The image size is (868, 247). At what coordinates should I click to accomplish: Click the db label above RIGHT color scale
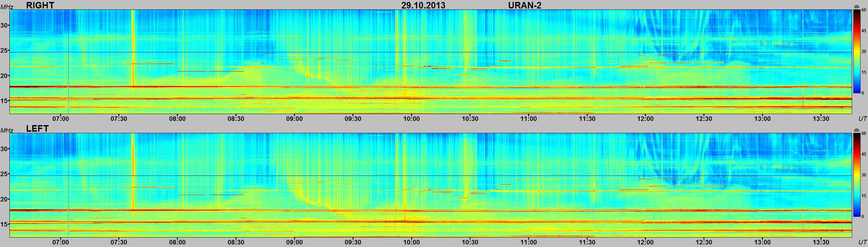tap(856, 6)
